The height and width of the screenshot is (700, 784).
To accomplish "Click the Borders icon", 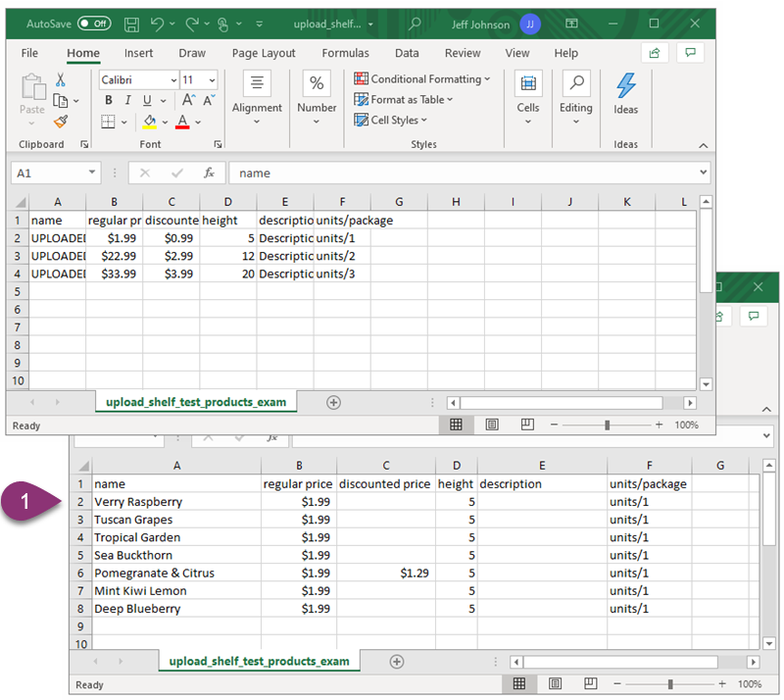I will tap(108, 122).
